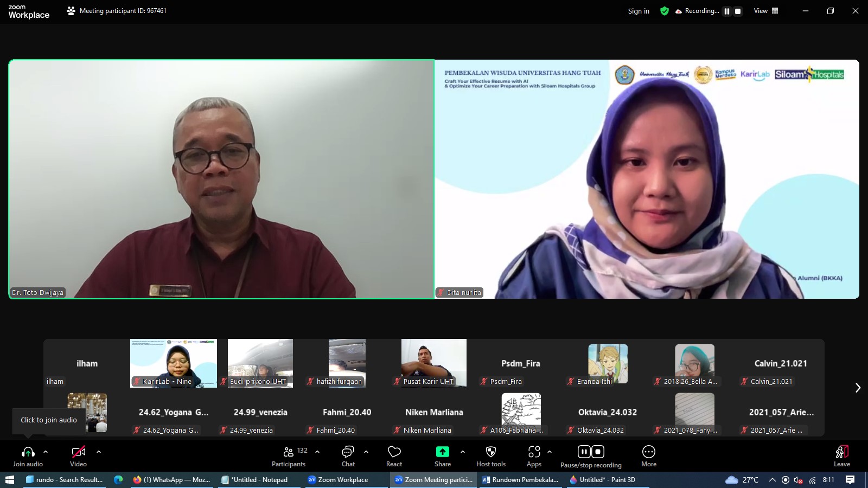Open the Apps icon
Viewport: 868px width, 488px height.
[534, 452]
